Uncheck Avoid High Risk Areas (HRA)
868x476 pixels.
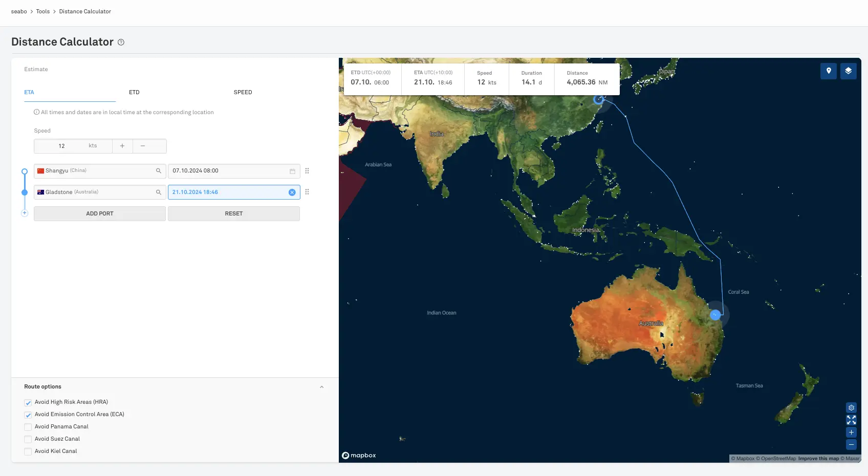pos(28,403)
